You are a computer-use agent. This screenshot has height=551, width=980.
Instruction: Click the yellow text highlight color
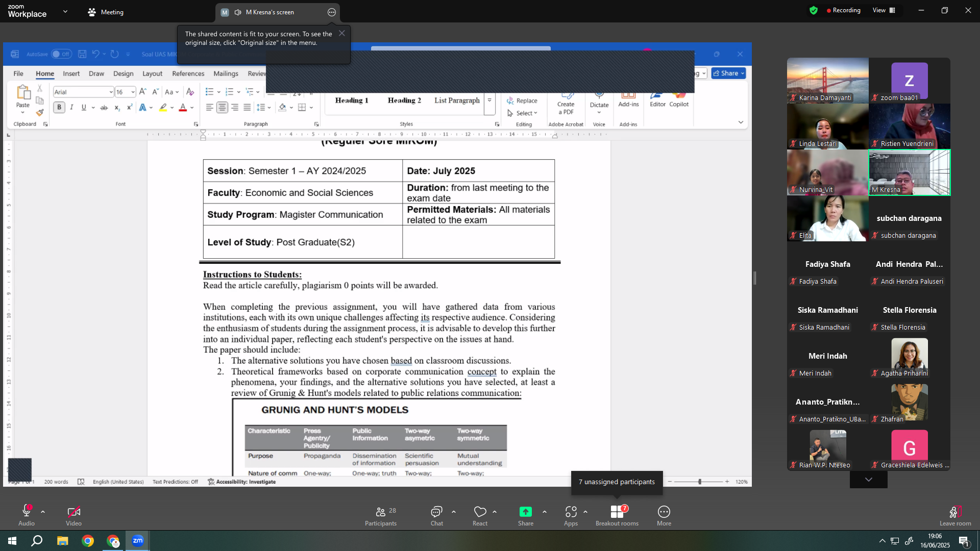(163, 108)
